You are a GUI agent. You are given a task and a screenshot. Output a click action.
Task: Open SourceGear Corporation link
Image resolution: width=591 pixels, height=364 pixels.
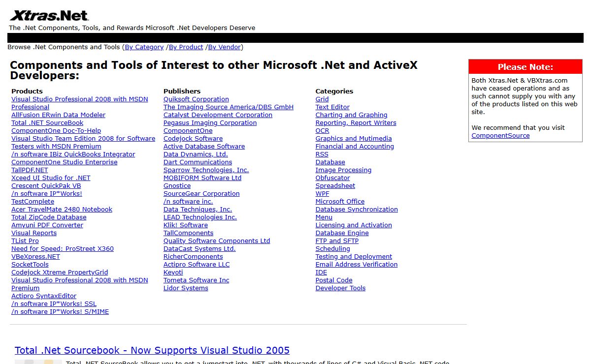click(x=201, y=194)
